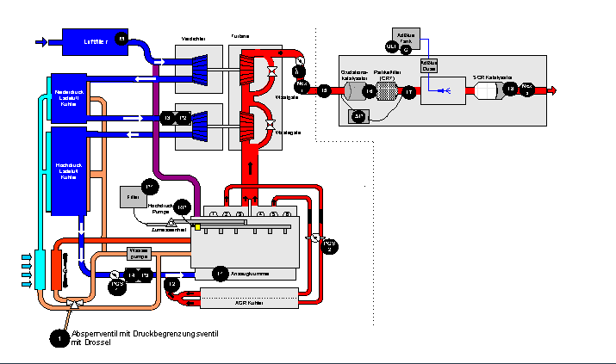Click the Wasserpumpe box
The width and height of the screenshot is (616, 364).
pyautogui.click(x=139, y=253)
